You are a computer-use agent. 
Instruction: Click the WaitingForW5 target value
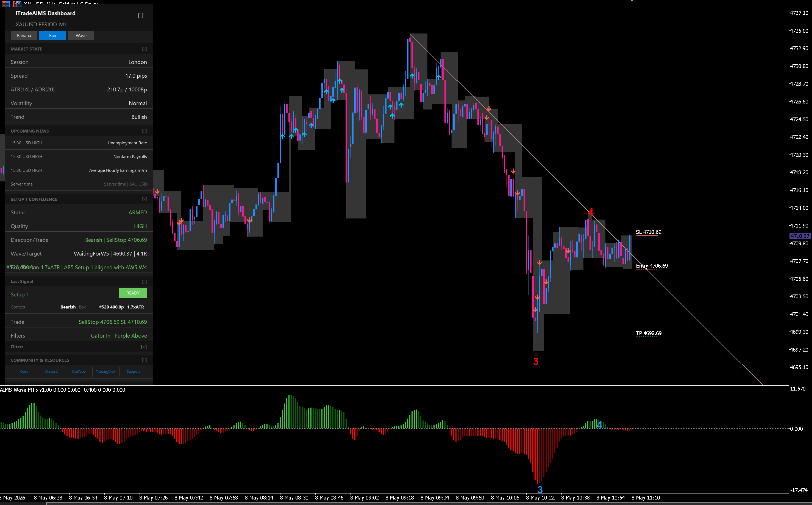click(110, 254)
